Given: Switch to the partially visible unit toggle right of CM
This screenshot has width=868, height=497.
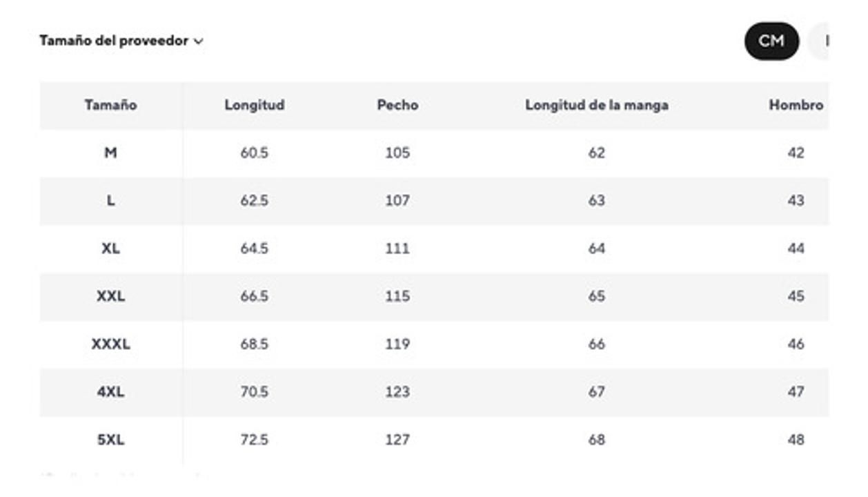Looking at the screenshot, I should 821,41.
